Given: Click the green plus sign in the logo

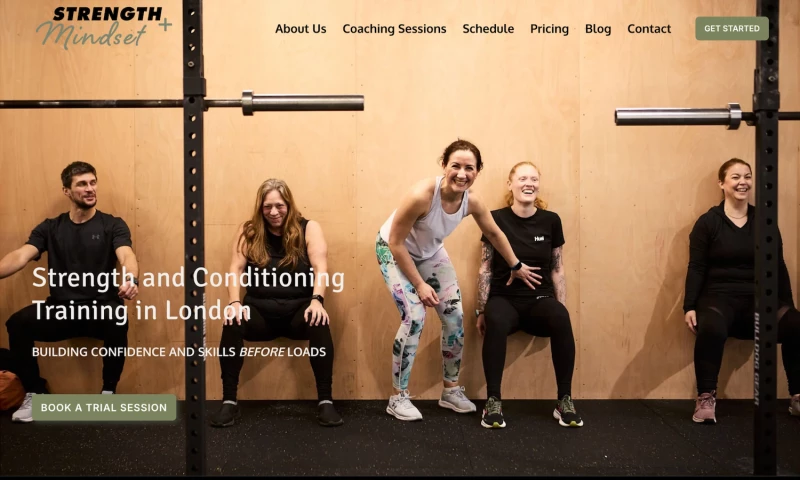Looking at the screenshot, I should [x=165, y=24].
